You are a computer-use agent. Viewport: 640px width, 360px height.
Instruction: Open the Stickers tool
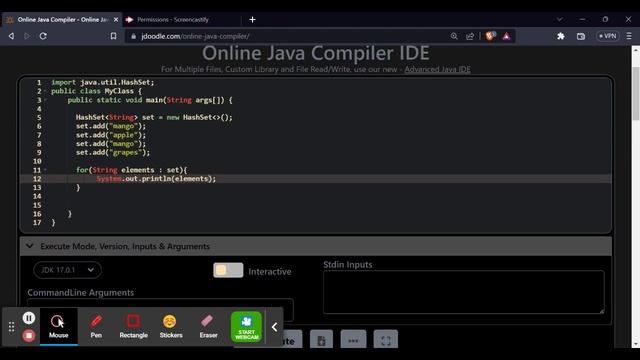point(171,327)
